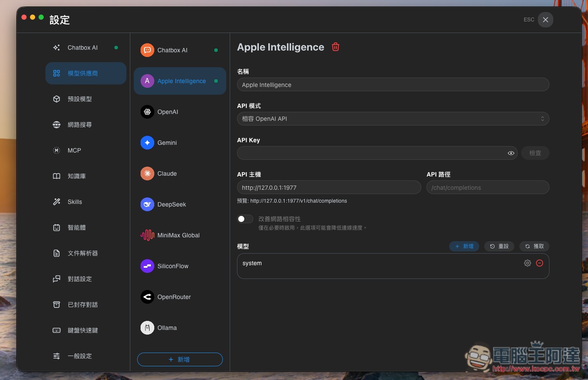Click the orange Chatbox AI provider logo

click(147, 50)
